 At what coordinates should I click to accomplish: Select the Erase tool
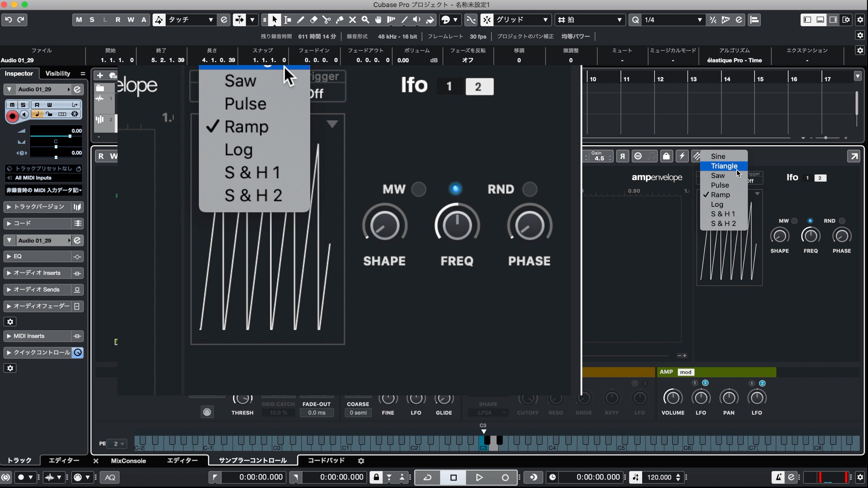[314, 20]
